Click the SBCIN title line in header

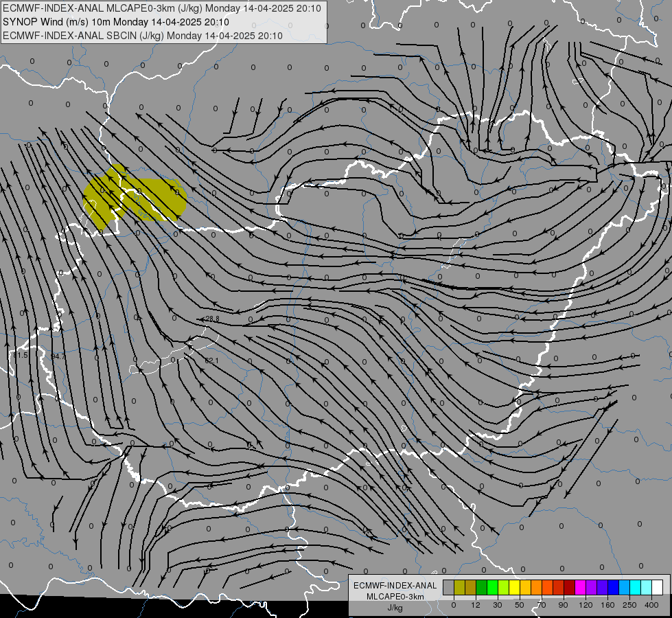coord(143,36)
